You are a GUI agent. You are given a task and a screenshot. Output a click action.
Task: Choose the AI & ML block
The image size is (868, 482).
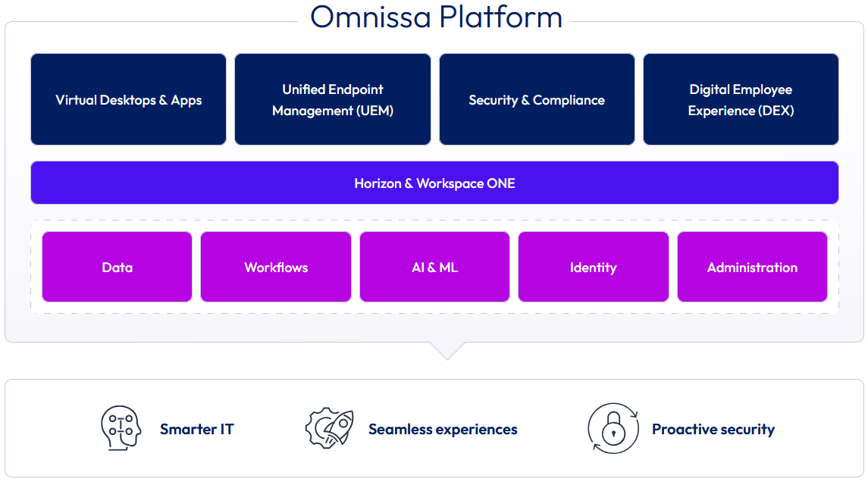click(434, 267)
